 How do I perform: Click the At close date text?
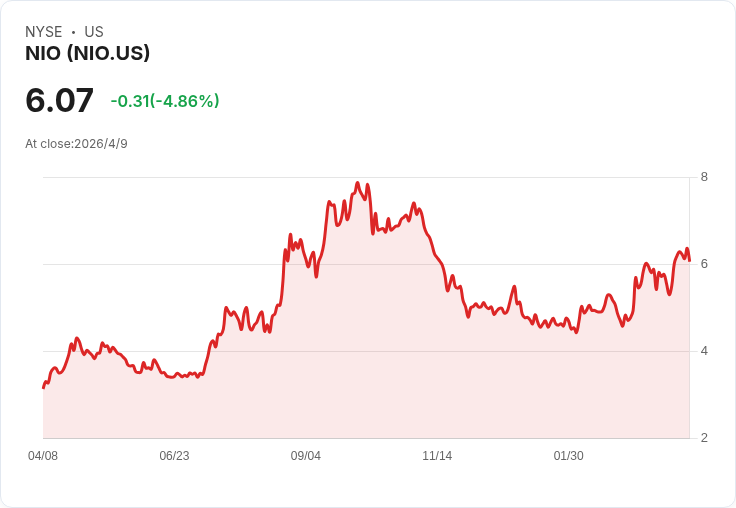pyautogui.click(x=76, y=144)
